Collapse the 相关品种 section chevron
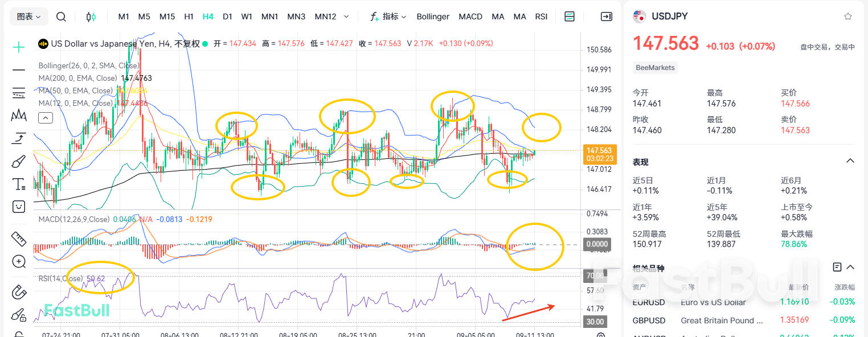This screenshot has height=337, width=868. [850, 267]
